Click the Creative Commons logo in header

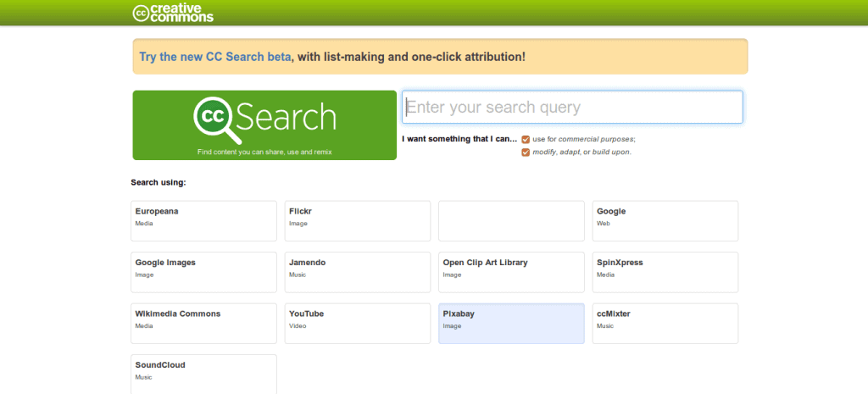coord(173,13)
